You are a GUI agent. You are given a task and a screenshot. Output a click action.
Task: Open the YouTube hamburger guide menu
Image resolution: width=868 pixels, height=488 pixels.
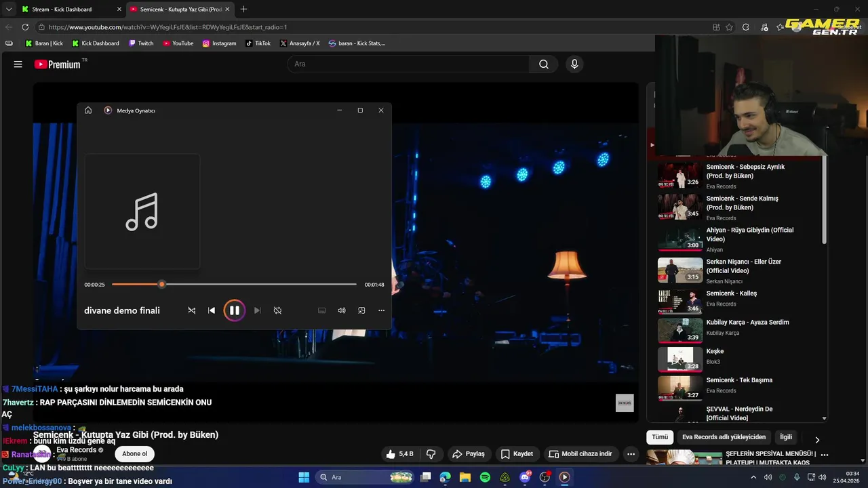coord(18,64)
